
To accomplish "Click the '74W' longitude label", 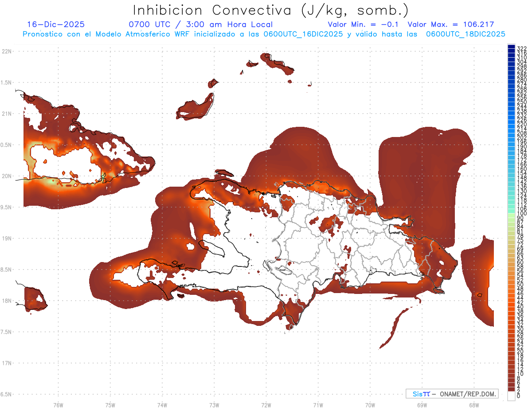I will [x=162, y=405].
